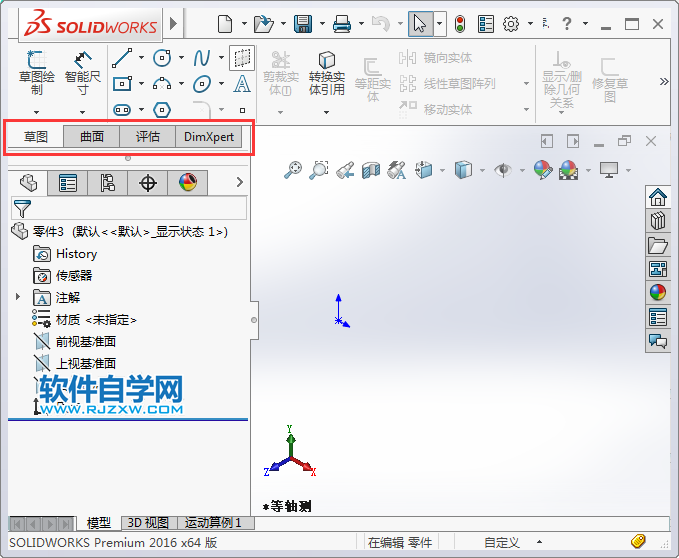Click the Help question mark icon
Image resolution: width=679 pixels, height=558 pixels.
pos(566,23)
